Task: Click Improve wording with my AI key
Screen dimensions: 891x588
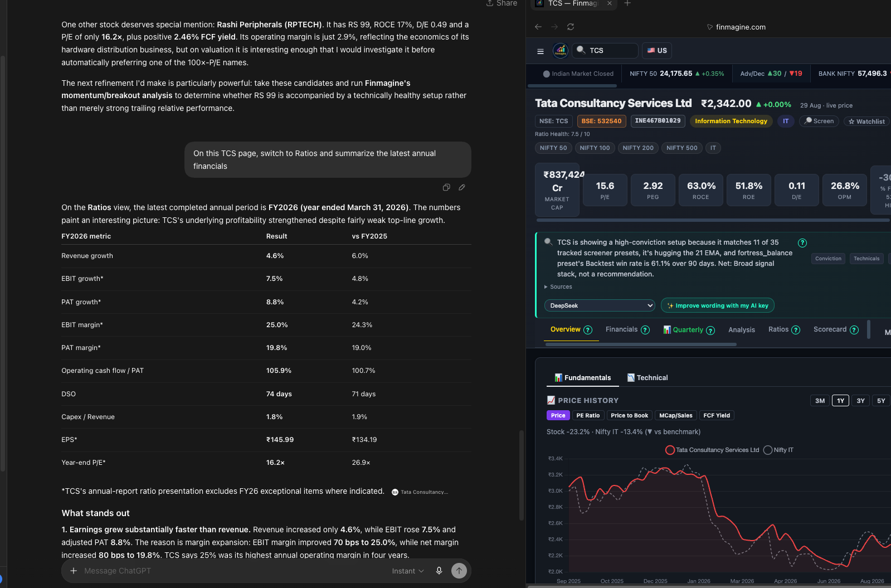Action: coord(718,305)
